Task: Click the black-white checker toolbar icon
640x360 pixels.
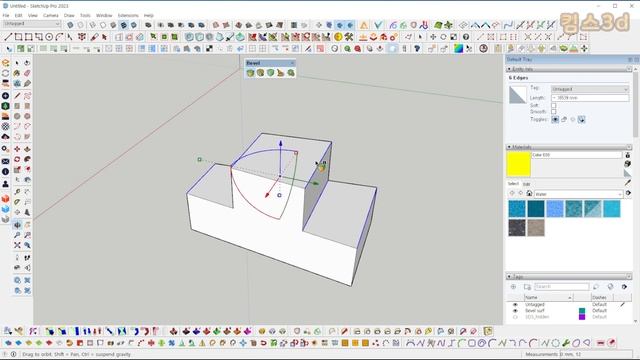Action: click(x=209, y=49)
